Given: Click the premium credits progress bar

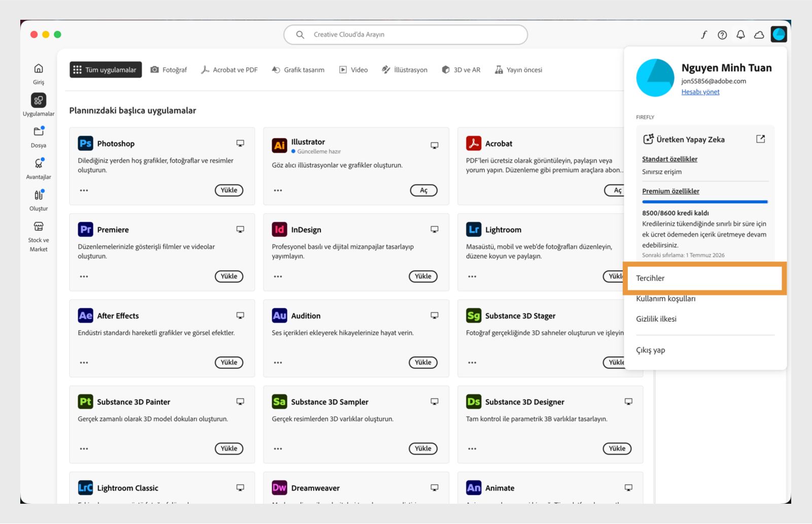Looking at the screenshot, I should (705, 202).
